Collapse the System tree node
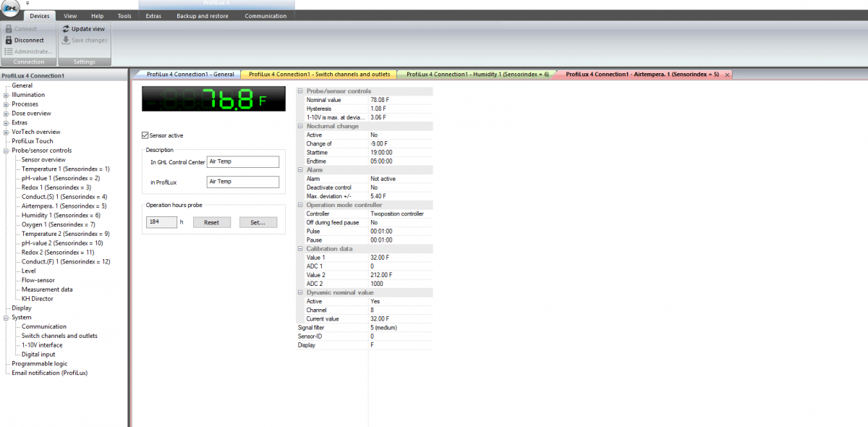 click(x=6, y=317)
